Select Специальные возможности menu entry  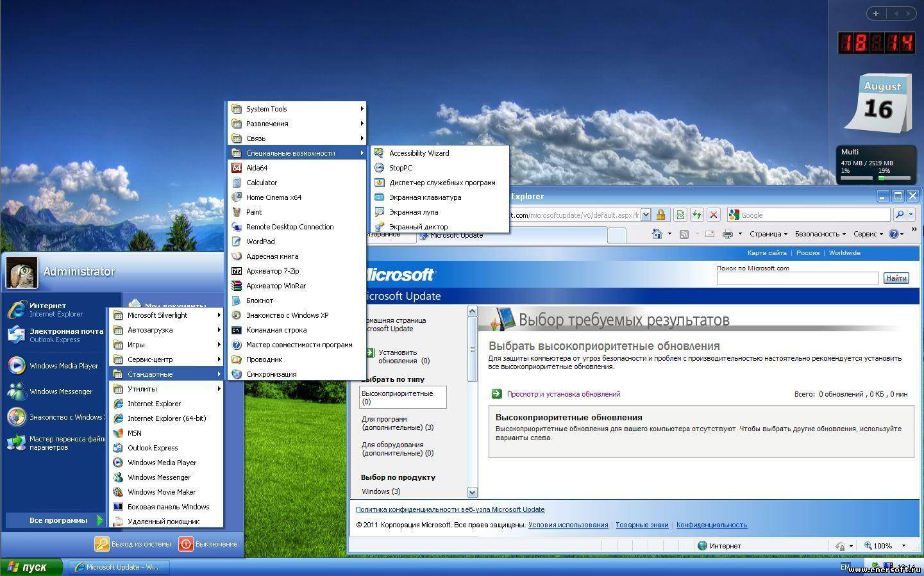tap(297, 153)
